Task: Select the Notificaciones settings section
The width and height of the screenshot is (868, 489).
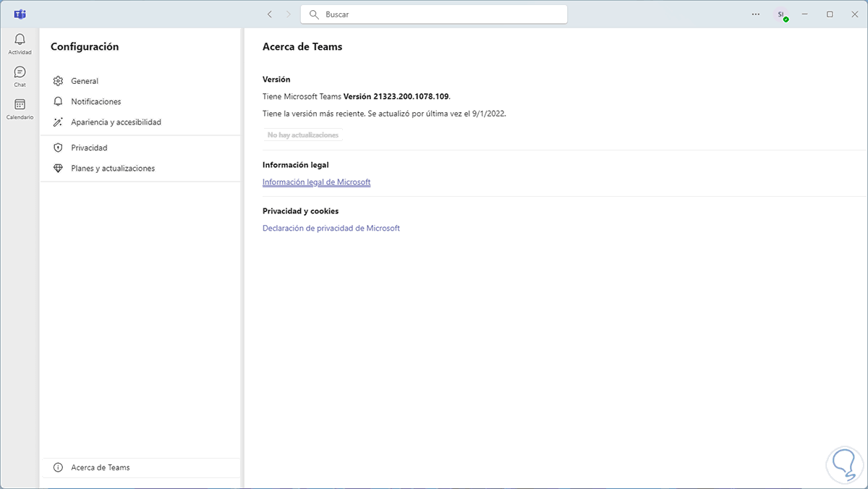Action: tap(140, 101)
